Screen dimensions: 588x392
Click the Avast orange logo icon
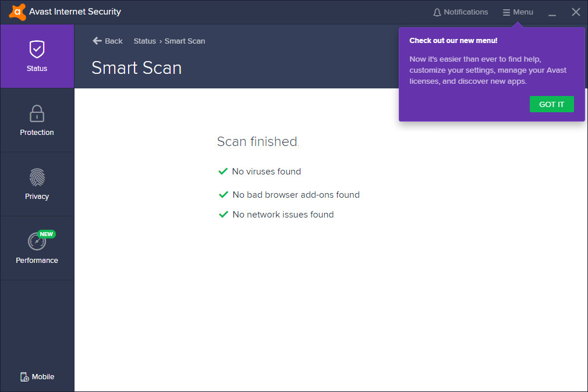tap(17, 12)
